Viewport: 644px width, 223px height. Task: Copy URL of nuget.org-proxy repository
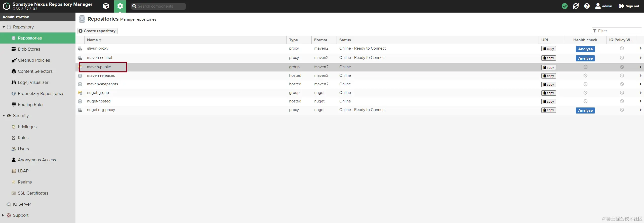pos(548,110)
